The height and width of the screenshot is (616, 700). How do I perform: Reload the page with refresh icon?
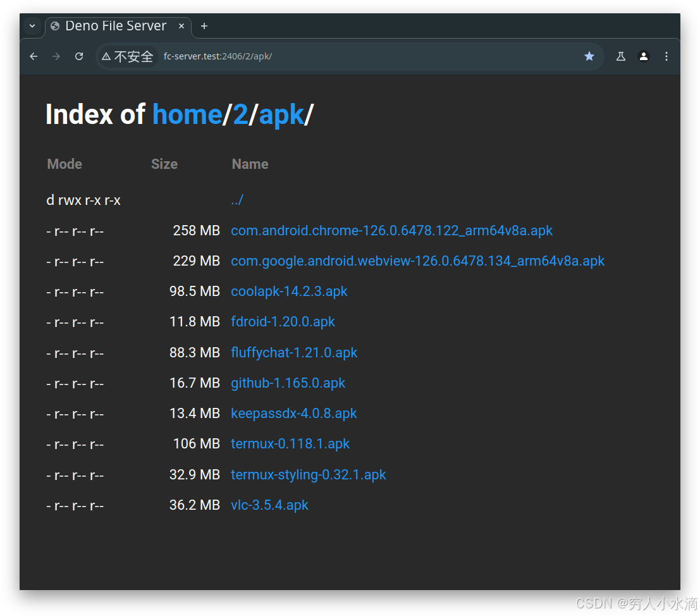[x=79, y=56]
